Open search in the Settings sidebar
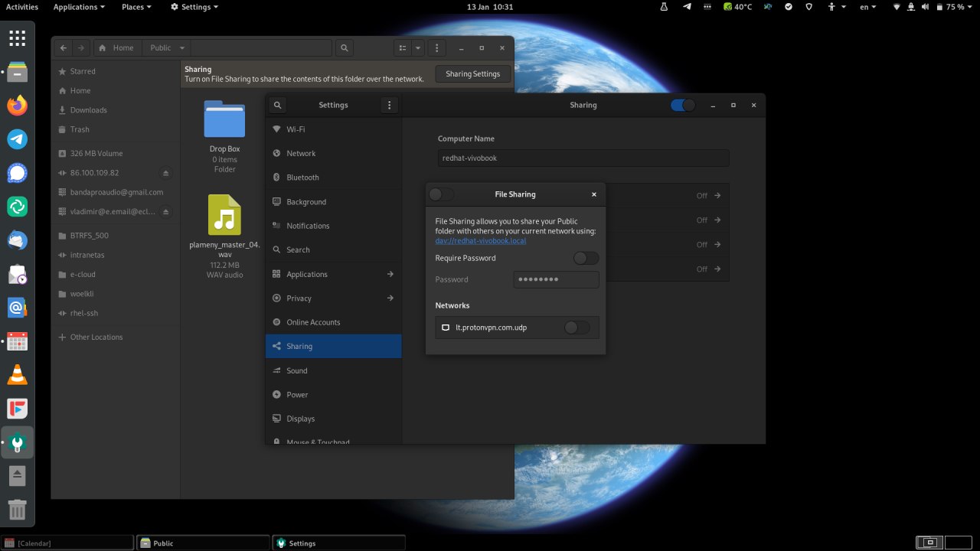The height and width of the screenshot is (551, 980). click(278, 105)
